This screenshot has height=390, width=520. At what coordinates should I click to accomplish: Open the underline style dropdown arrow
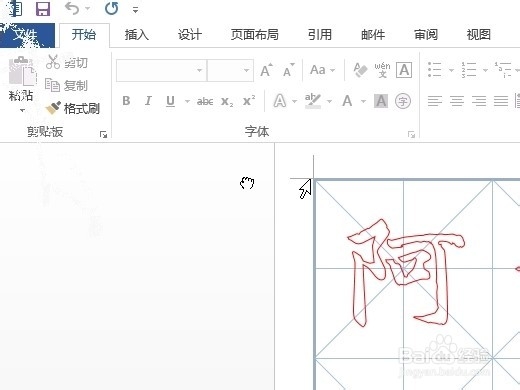click(x=187, y=101)
